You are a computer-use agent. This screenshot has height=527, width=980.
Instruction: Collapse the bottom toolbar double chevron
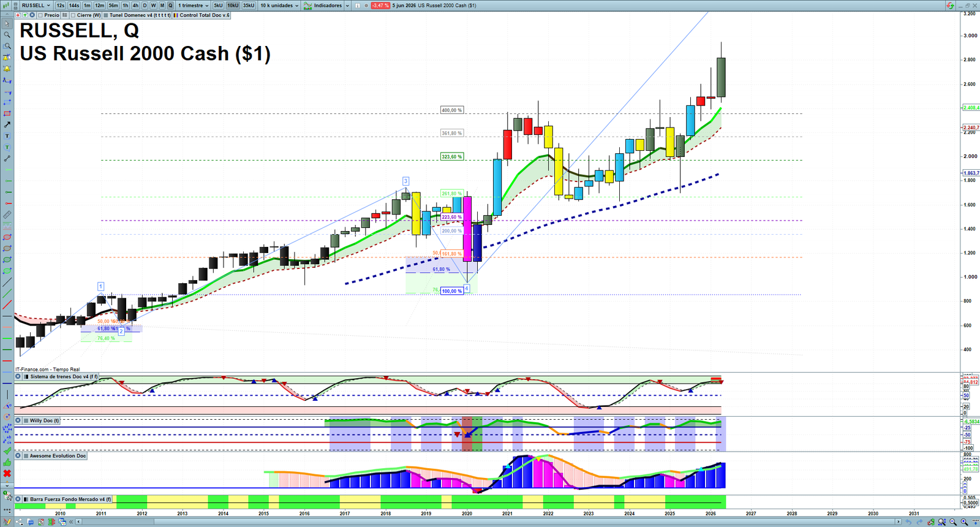(x=71, y=522)
